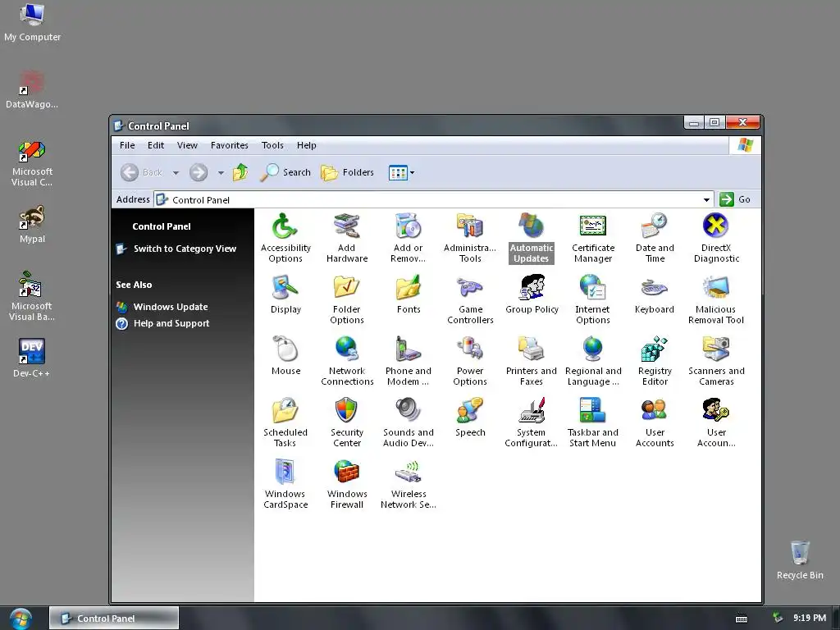Launch Wireless Network Setup icon
This screenshot has width=840, height=630.
tap(409, 484)
